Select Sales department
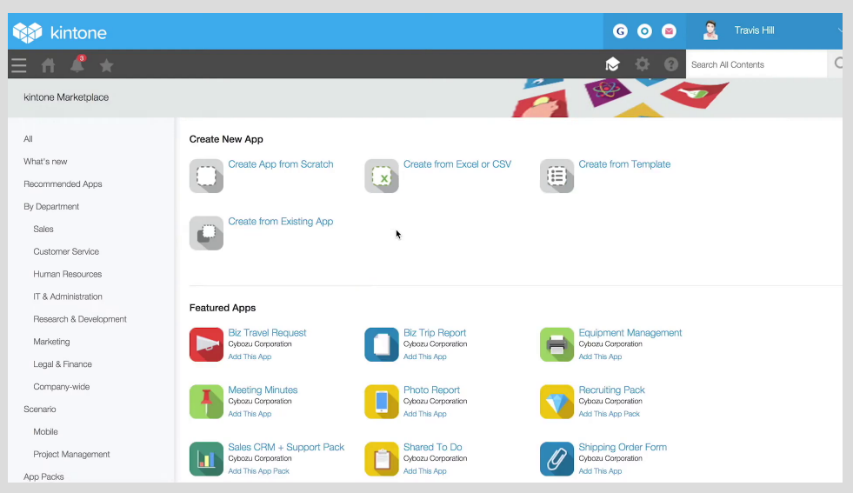 44,229
